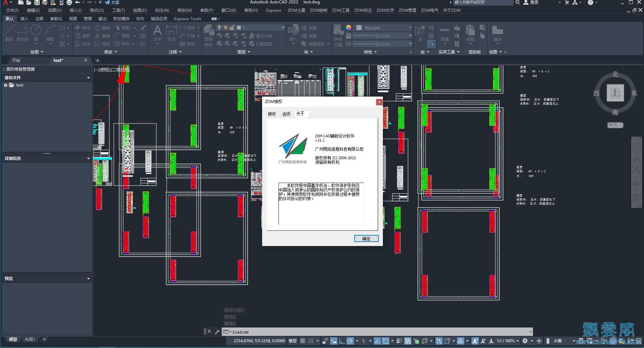This screenshot has width=644, height=348.
Task: Expand the 图层 (Layers) panel
Action: [x=244, y=52]
